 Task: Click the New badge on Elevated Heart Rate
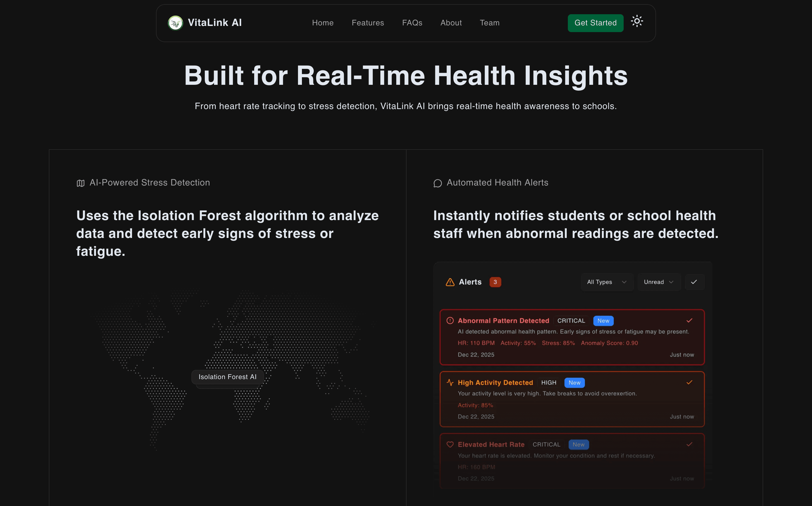[x=578, y=444]
